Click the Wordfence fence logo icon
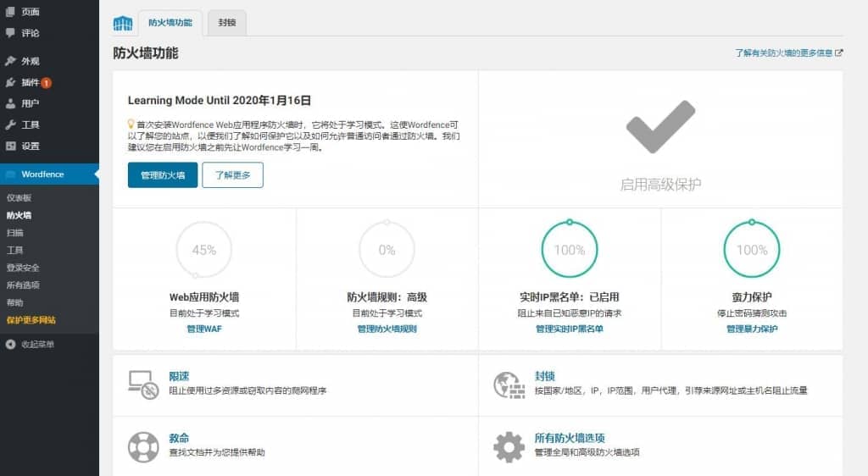The image size is (868, 476). (123, 23)
